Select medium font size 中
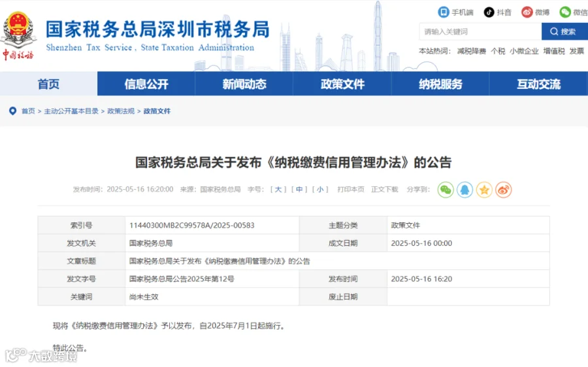Viewport: 588px width, 367px height. 299,189
